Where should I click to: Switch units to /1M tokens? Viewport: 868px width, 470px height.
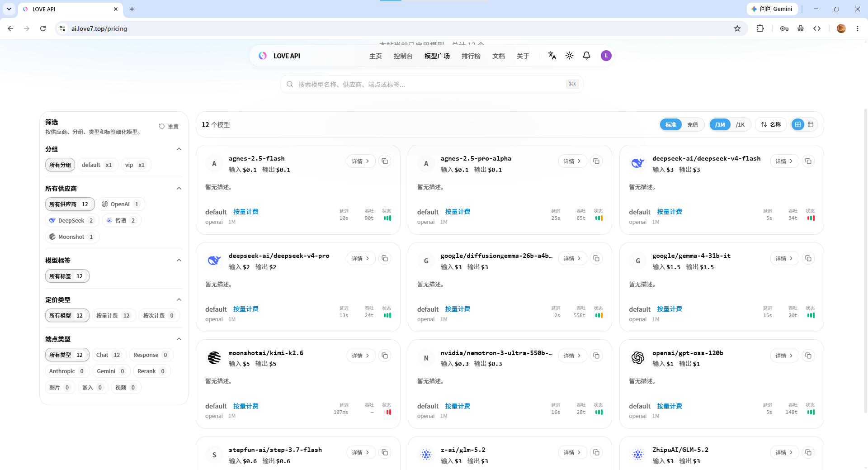[720, 124]
